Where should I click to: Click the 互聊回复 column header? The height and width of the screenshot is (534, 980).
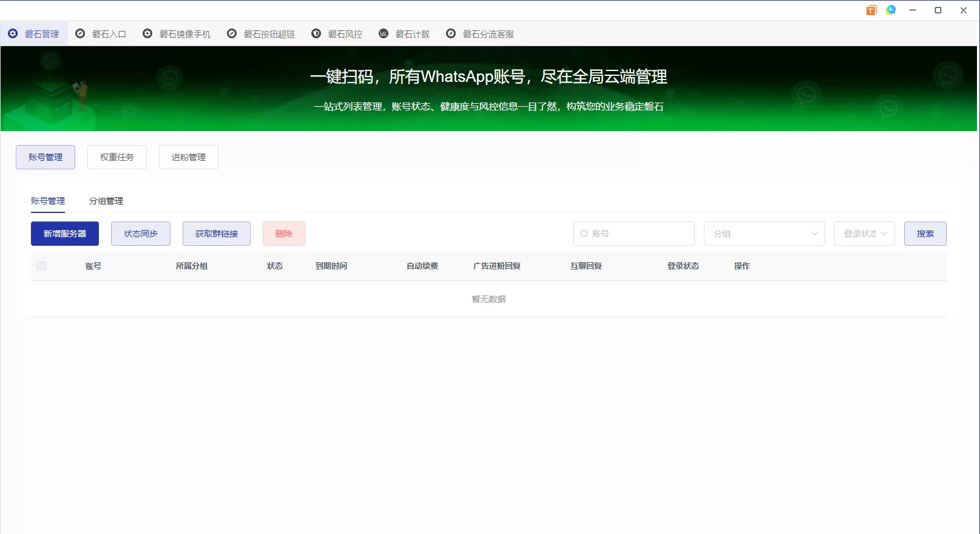pos(586,266)
